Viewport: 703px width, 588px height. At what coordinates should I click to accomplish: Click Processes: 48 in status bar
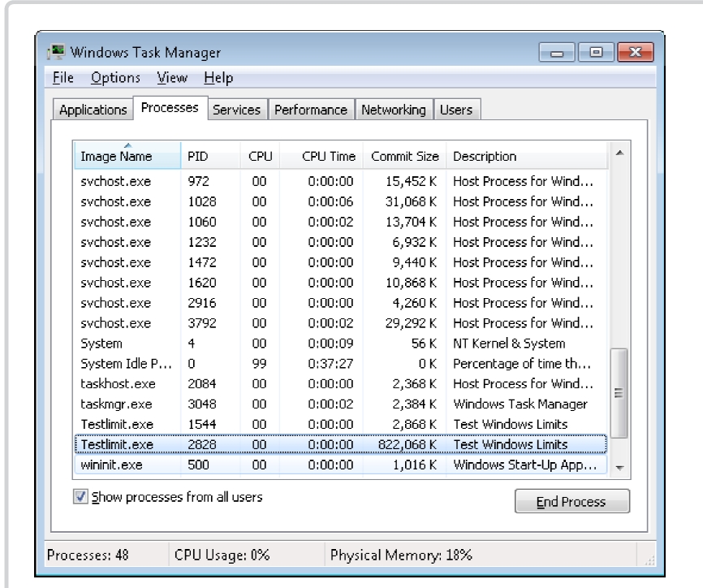point(88,555)
